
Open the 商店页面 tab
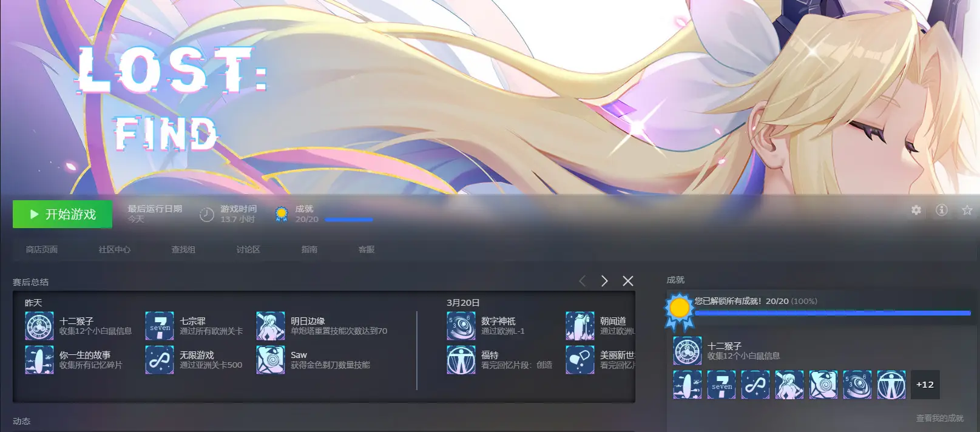[42, 249]
